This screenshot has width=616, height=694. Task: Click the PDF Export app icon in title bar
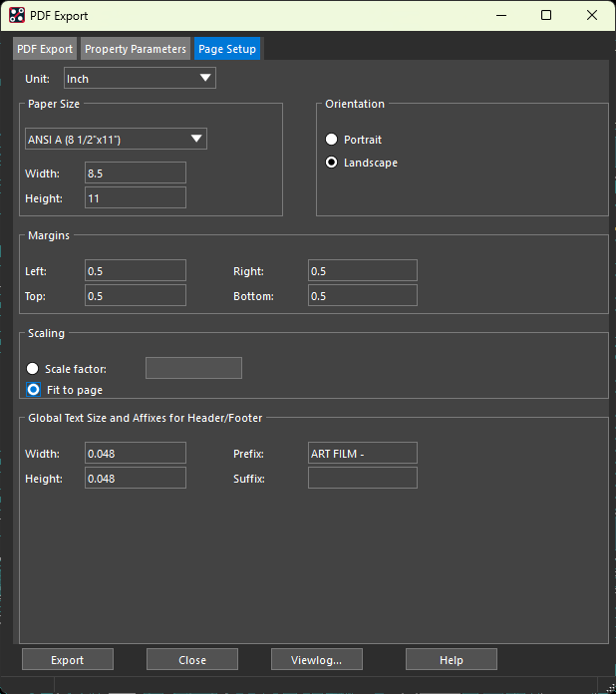coord(17,16)
